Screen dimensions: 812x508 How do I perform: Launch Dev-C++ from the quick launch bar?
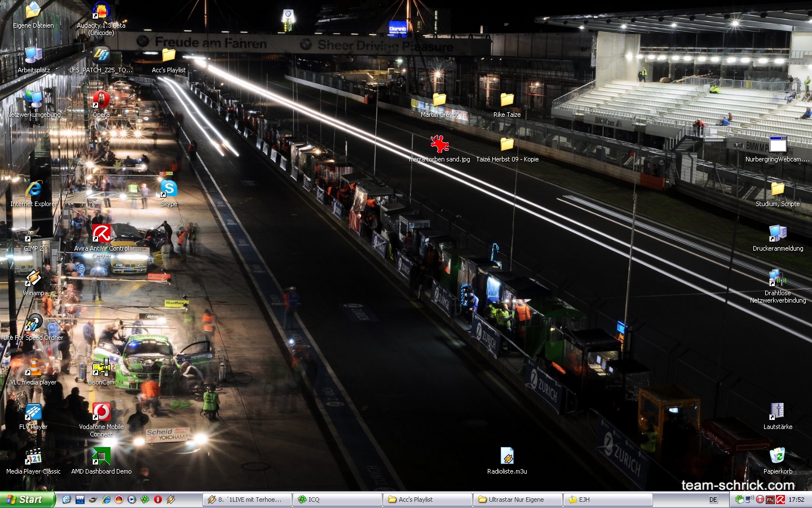click(80, 500)
